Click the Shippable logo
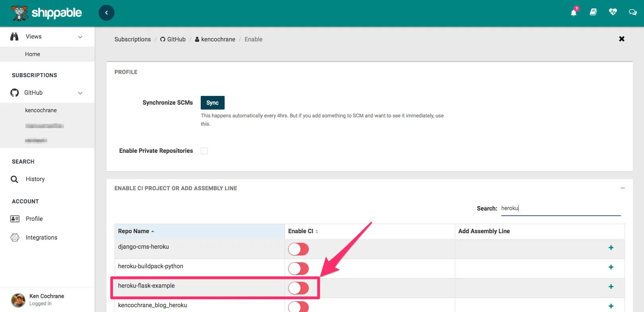Screen dimensions: 644x312 [47, 13]
